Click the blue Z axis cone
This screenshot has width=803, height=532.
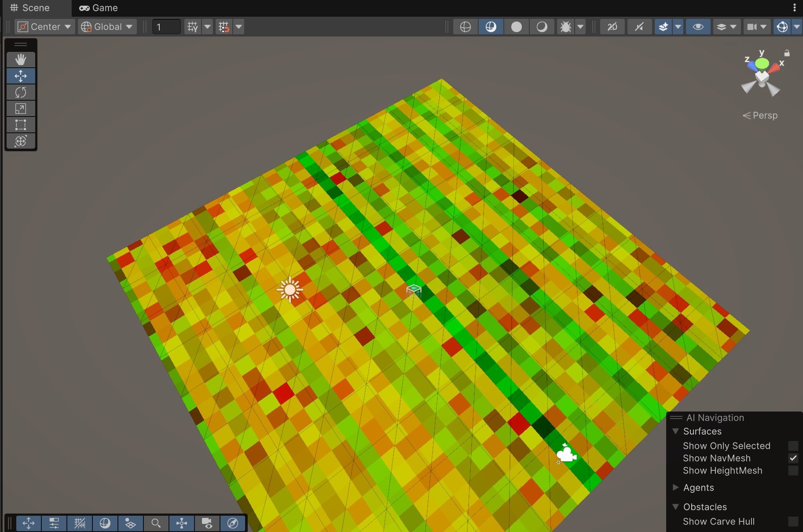click(752, 66)
